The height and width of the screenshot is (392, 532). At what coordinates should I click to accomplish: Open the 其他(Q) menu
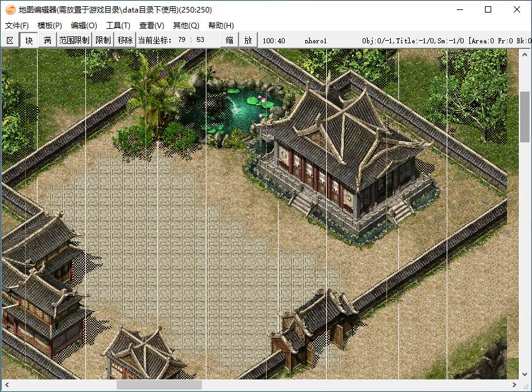pyautogui.click(x=186, y=26)
